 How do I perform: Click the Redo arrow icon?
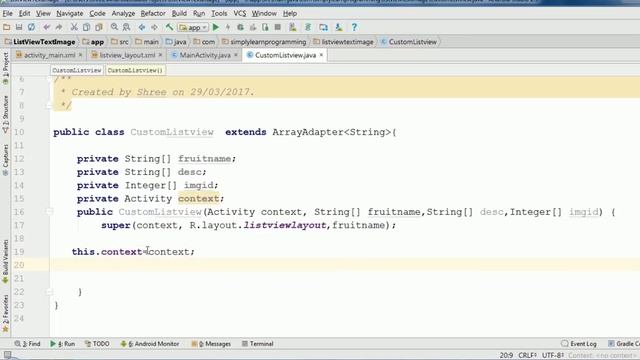click(59, 27)
